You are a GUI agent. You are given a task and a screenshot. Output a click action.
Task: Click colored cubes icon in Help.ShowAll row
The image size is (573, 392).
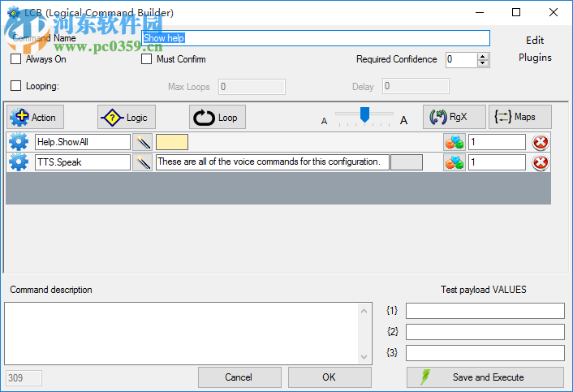tap(455, 142)
